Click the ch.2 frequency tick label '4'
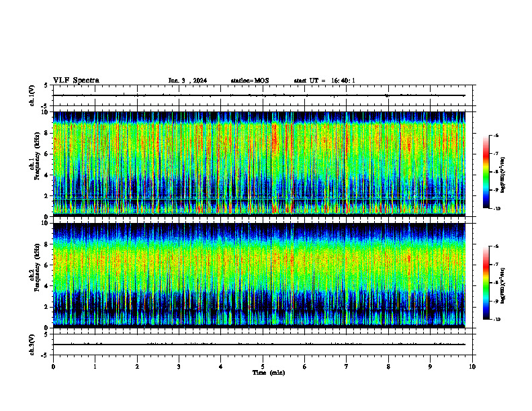The width and height of the screenshot is (532, 411). point(46,286)
